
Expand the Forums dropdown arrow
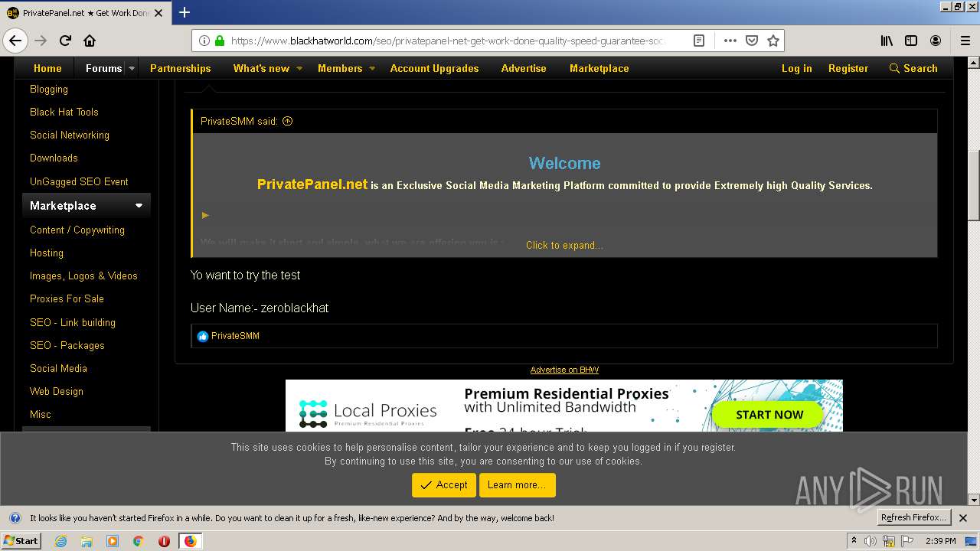(x=132, y=68)
